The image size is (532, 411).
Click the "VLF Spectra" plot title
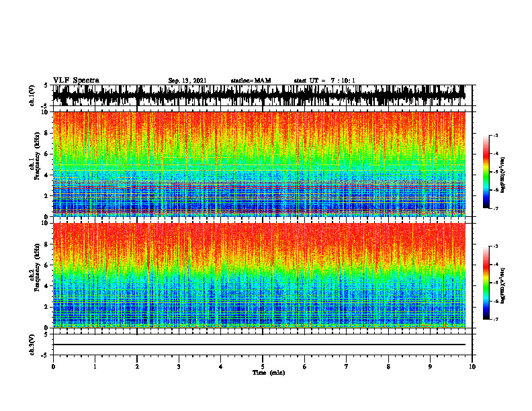pos(76,80)
